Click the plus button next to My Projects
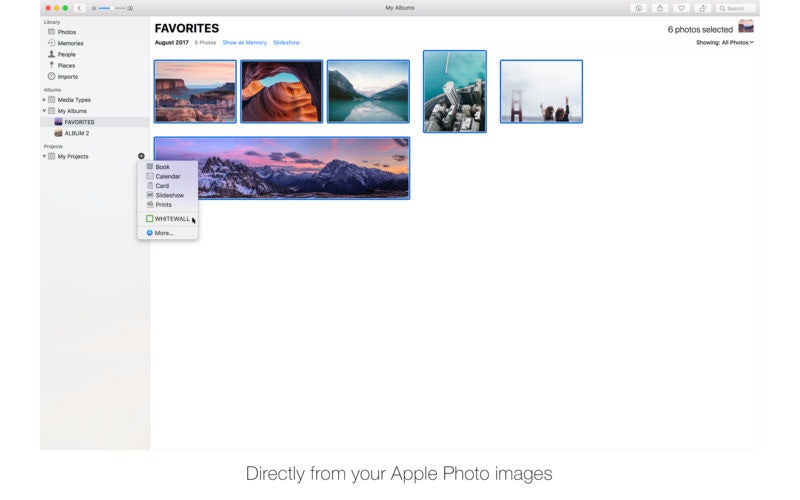This screenshot has height=500, width=800. pos(141,156)
